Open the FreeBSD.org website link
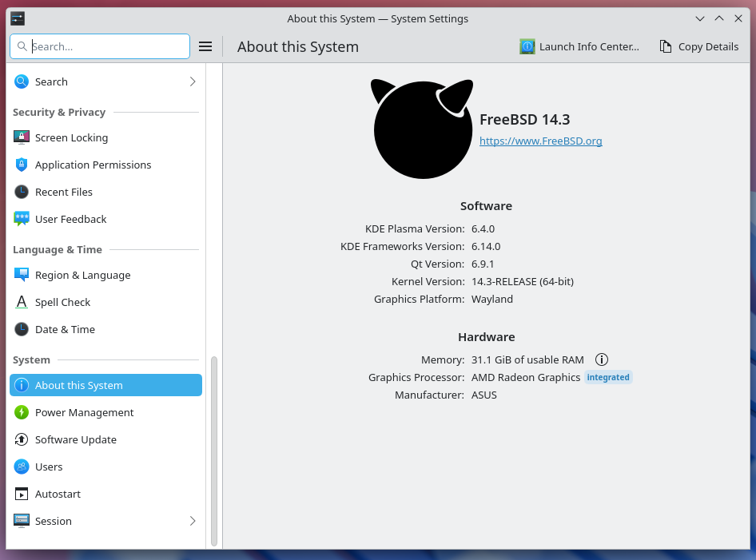 [540, 141]
